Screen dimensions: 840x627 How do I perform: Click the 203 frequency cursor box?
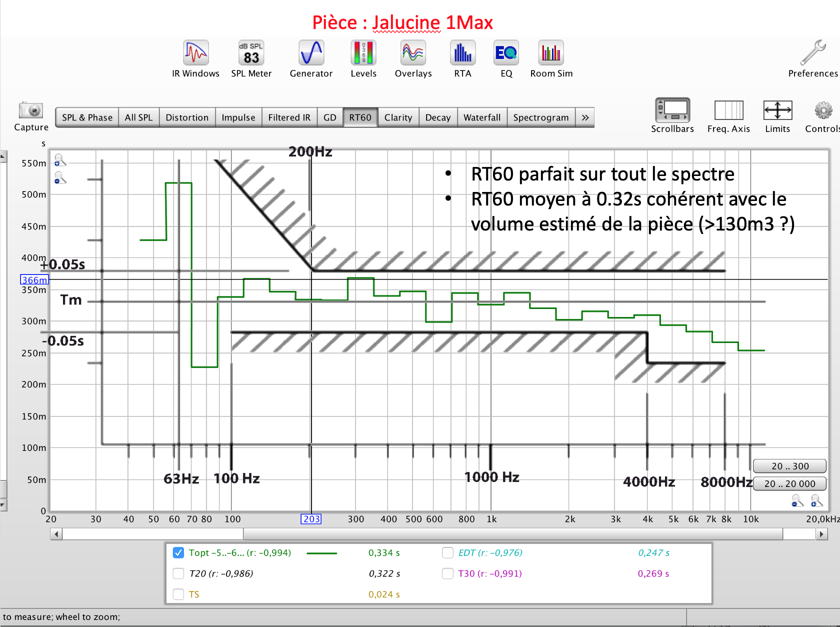[311, 518]
